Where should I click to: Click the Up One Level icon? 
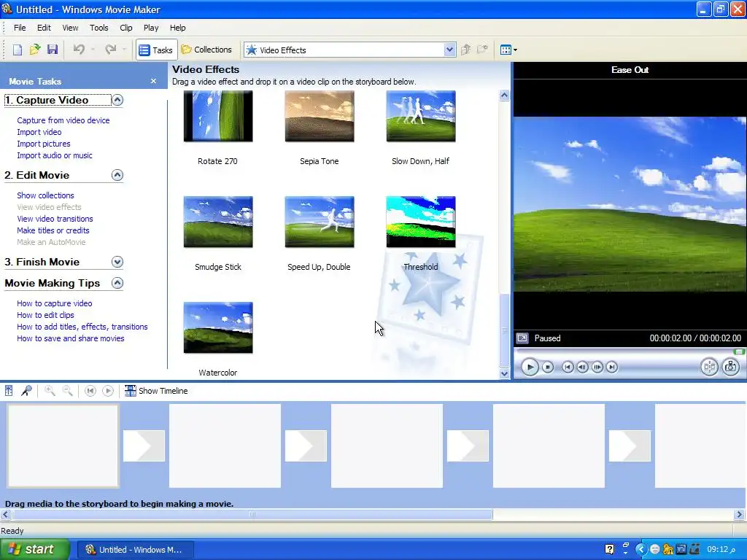point(466,50)
